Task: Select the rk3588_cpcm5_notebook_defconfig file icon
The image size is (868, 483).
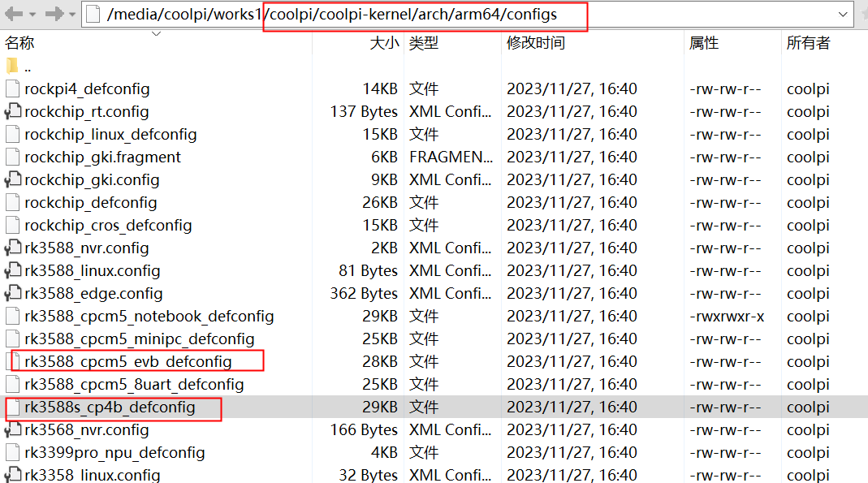Action: point(13,315)
